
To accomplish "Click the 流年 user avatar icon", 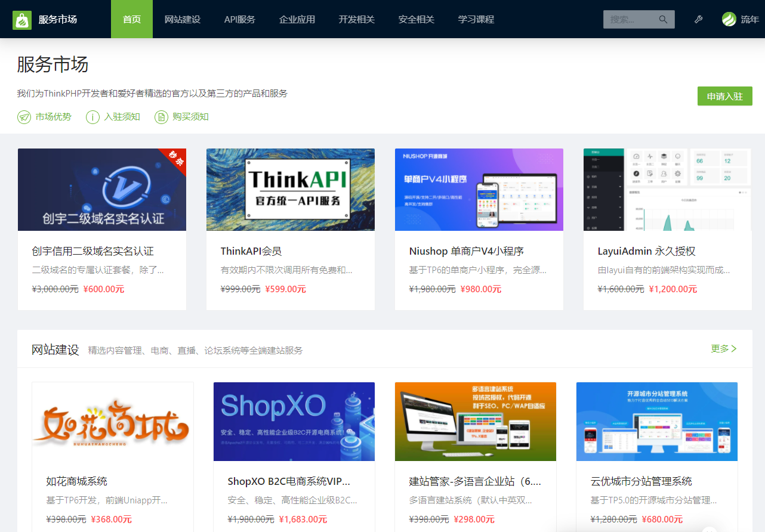I will (x=729, y=19).
